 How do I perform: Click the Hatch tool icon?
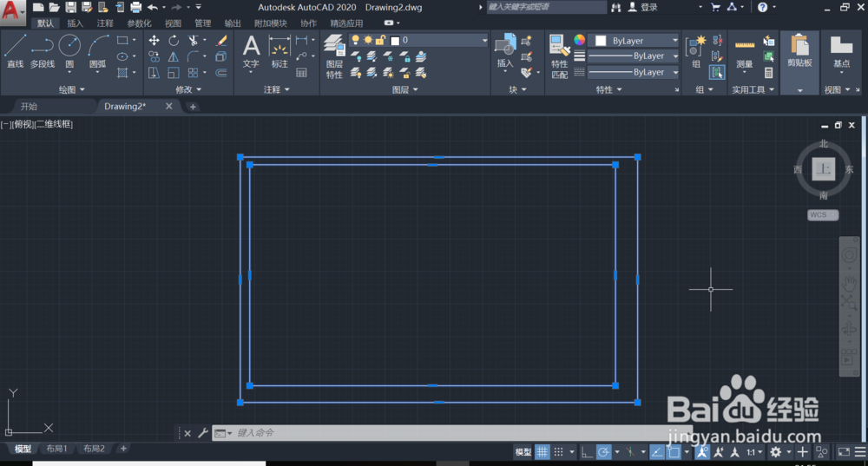pos(122,73)
